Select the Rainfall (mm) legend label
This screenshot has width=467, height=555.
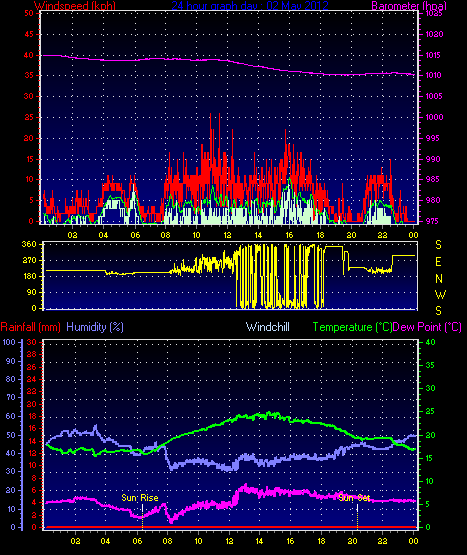tap(30, 327)
